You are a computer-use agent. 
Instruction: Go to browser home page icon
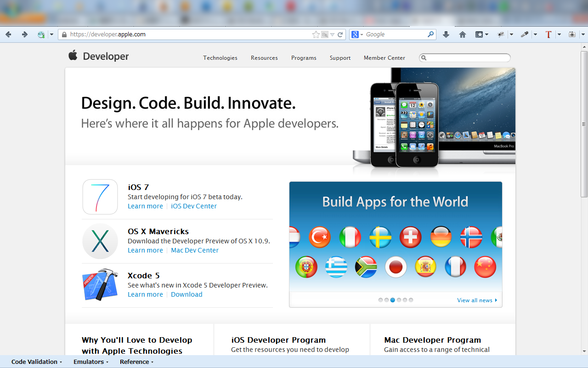pos(463,34)
